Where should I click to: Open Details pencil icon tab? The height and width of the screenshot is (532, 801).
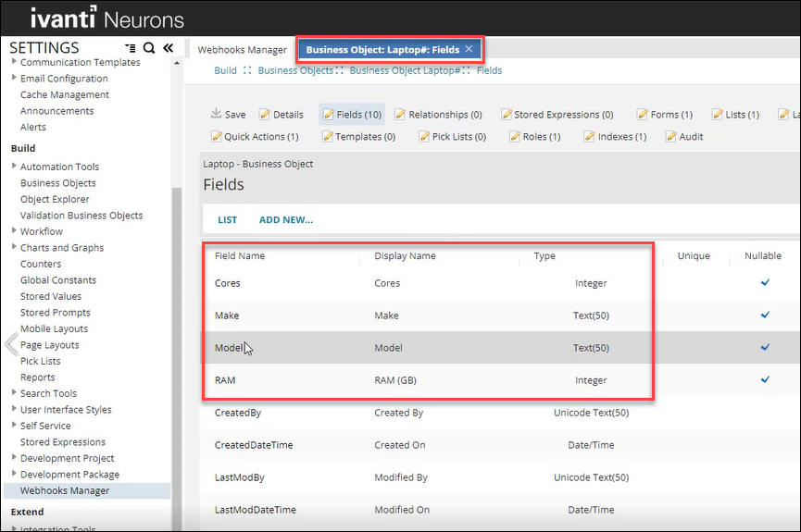tap(264, 115)
